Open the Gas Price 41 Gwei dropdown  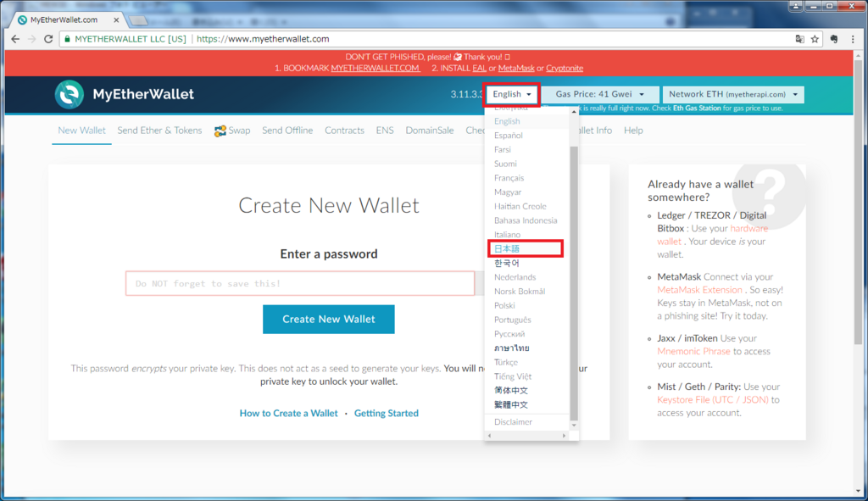click(600, 94)
